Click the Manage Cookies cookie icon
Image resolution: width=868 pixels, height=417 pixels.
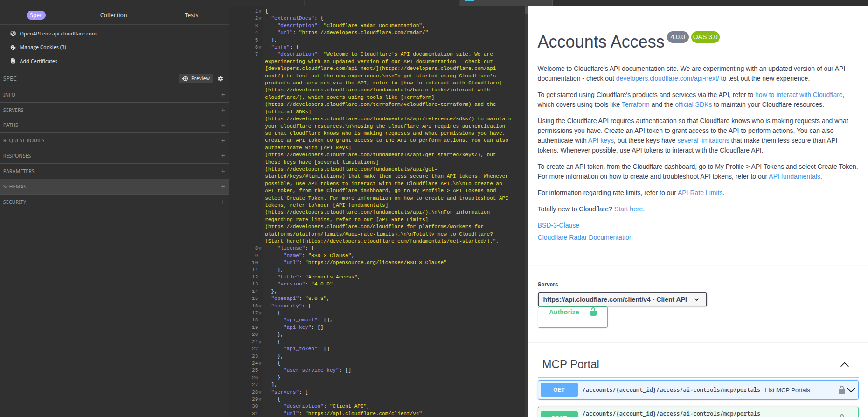13,47
